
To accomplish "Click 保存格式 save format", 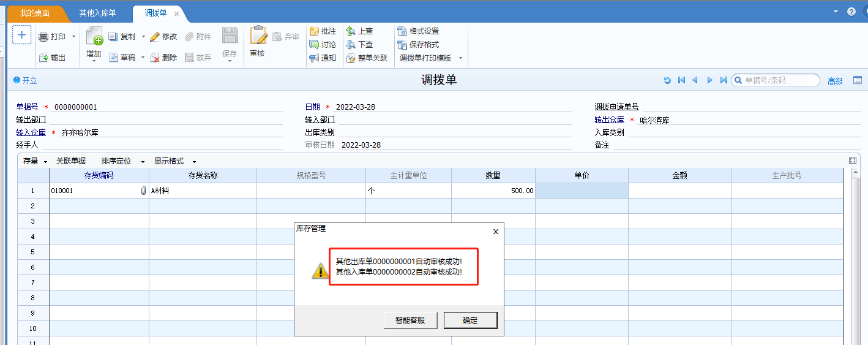I will [418, 45].
